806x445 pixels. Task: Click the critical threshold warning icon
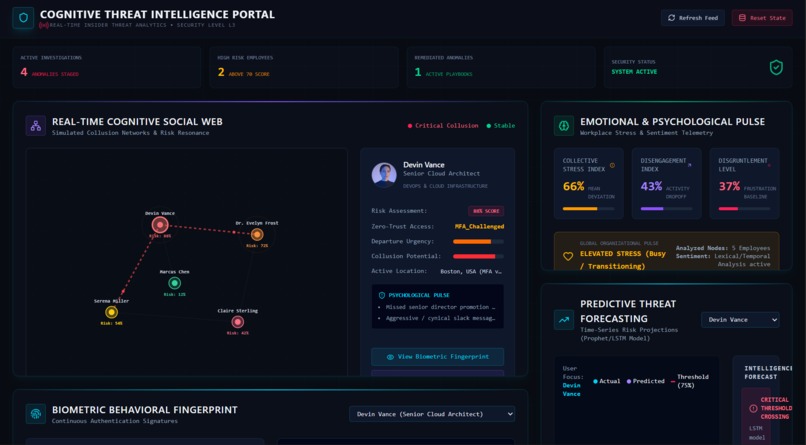coord(753,409)
